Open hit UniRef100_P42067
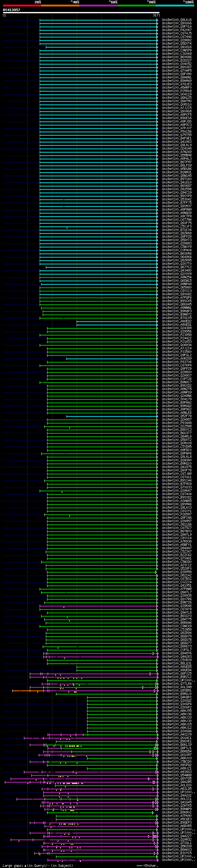Viewport: 197px width, 868px height. click(x=177, y=30)
